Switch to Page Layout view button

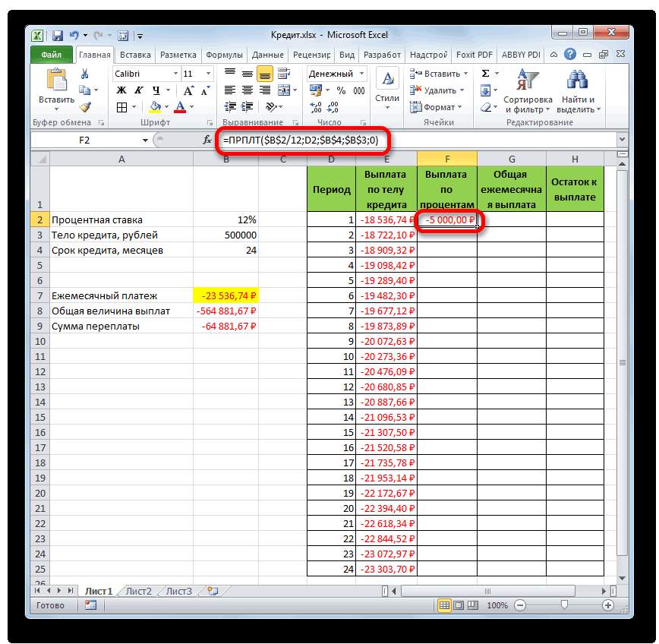[x=459, y=605]
